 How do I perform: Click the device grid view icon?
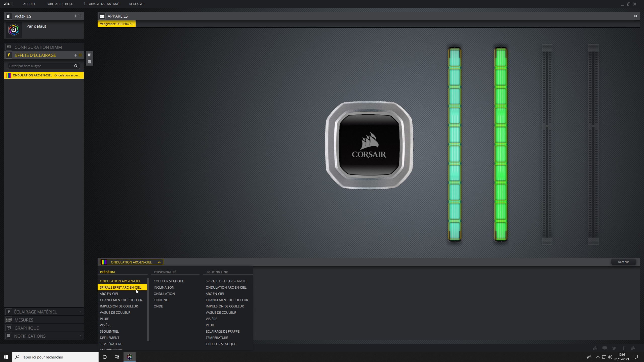(635, 16)
